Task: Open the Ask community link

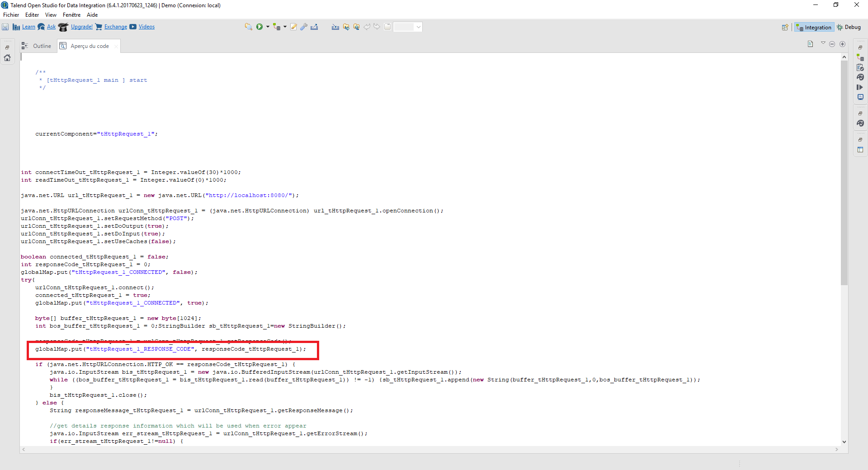Action: pos(52,27)
